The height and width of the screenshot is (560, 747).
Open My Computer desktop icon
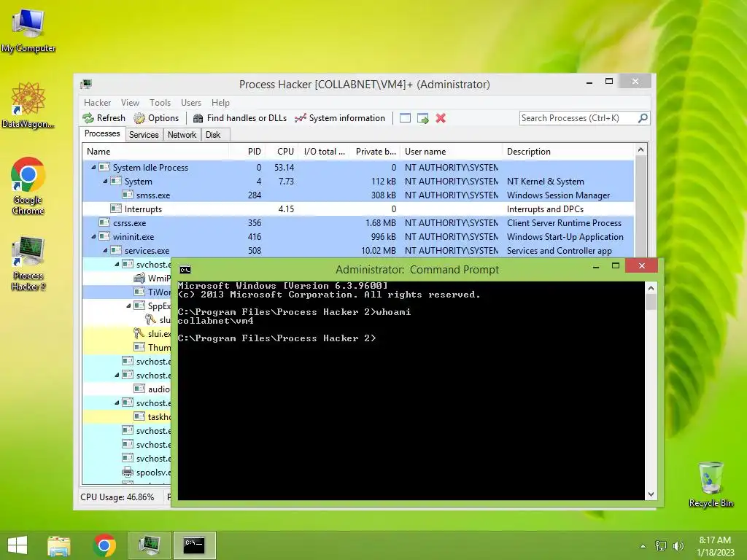28,31
